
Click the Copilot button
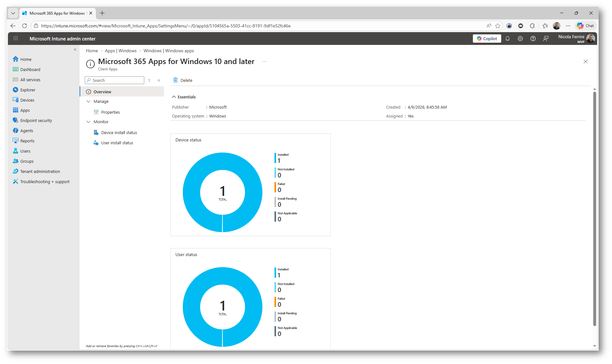pyautogui.click(x=487, y=39)
